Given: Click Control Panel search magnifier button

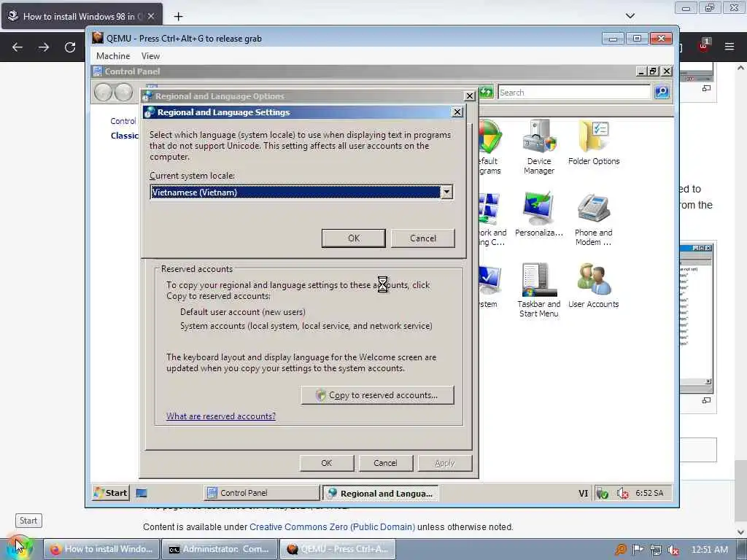Looking at the screenshot, I should pos(662,92).
